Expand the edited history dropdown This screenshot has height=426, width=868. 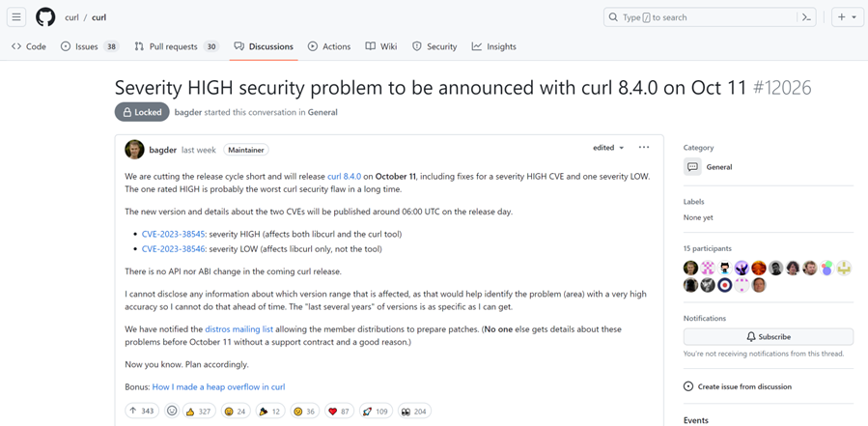click(609, 148)
